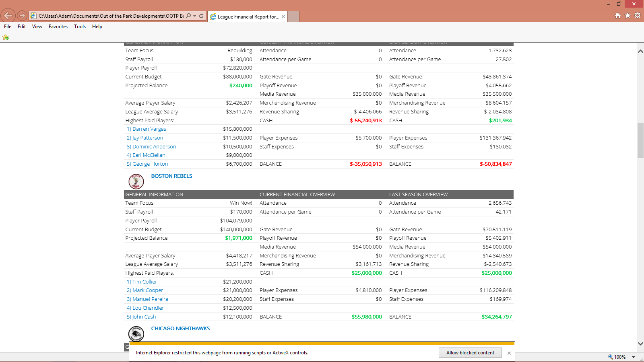Switch to League Financial Report tab

click(248, 16)
